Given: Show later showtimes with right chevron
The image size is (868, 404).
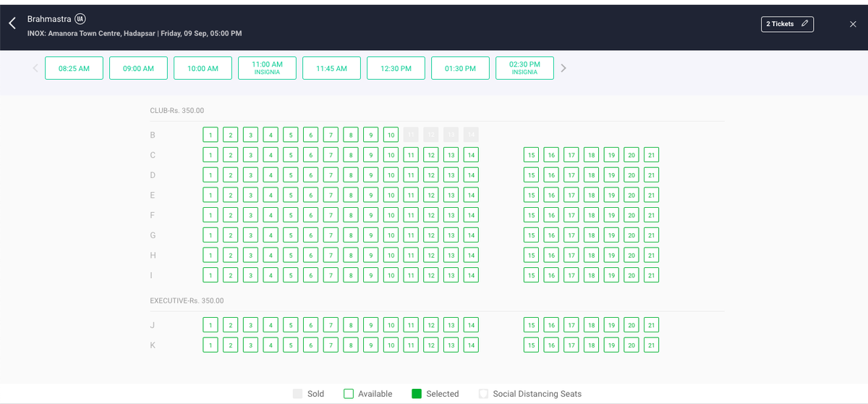Looking at the screenshot, I should pos(564,68).
